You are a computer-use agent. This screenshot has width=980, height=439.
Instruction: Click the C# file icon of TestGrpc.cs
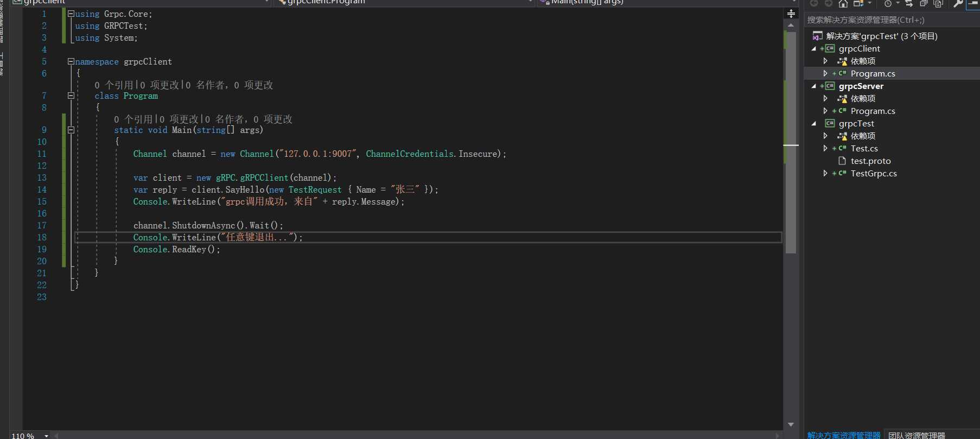[x=842, y=173]
